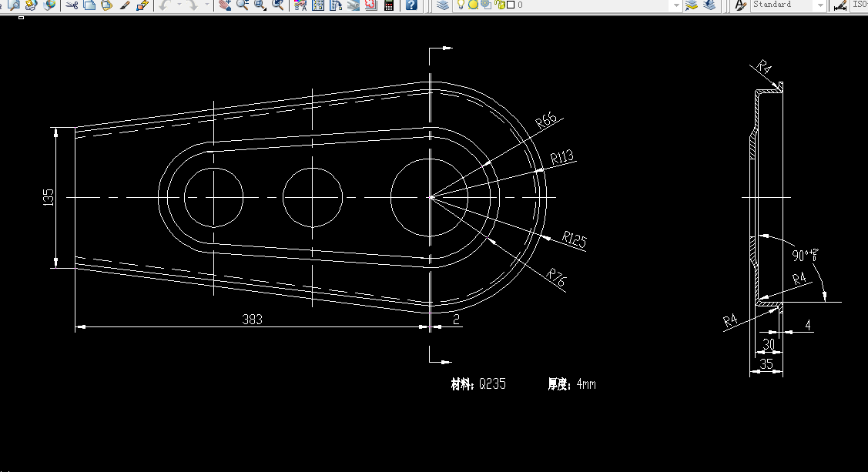Select the R66 radius label
The width and height of the screenshot is (868, 472).
point(546,121)
